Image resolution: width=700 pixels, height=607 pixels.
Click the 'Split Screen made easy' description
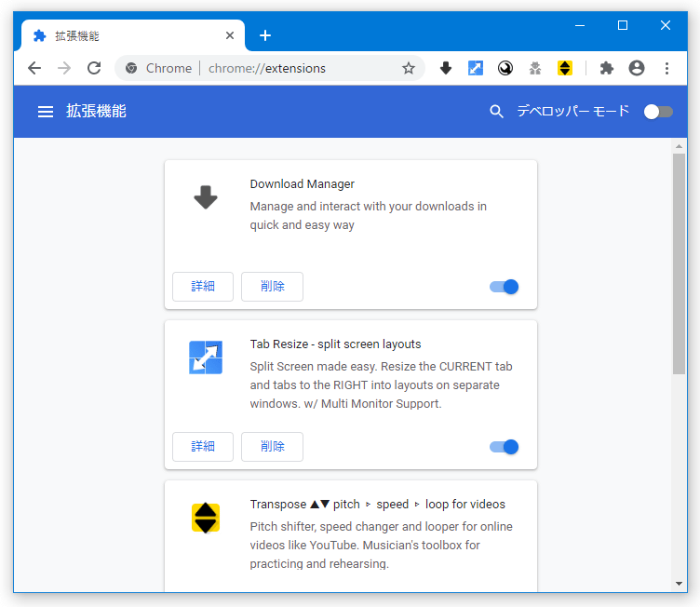click(382, 385)
